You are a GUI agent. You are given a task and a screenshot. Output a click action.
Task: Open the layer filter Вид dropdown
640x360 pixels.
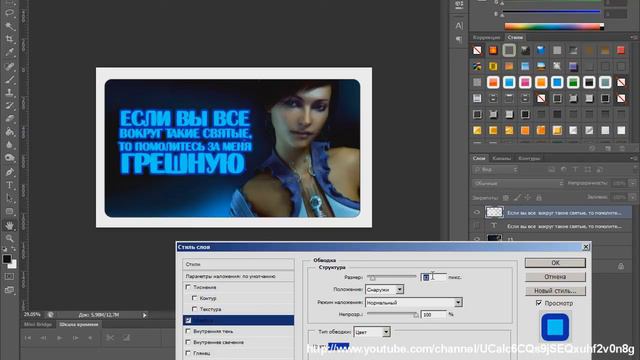(x=496, y=169)
